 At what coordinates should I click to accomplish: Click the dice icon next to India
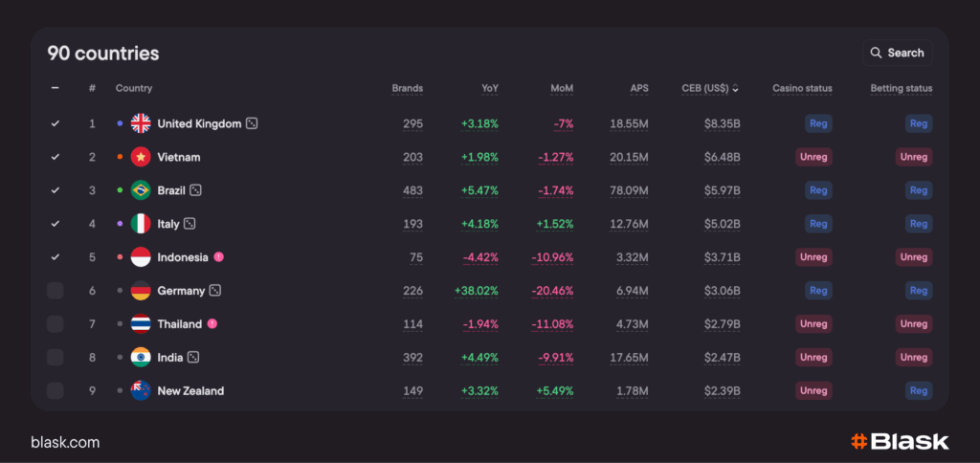(194, 358)
